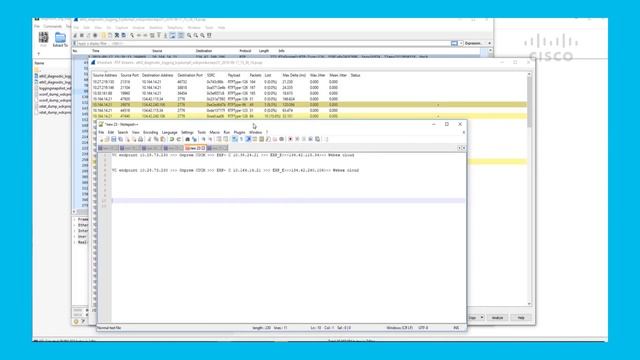Click the Wireshark resize columns icon

point(209,36)
